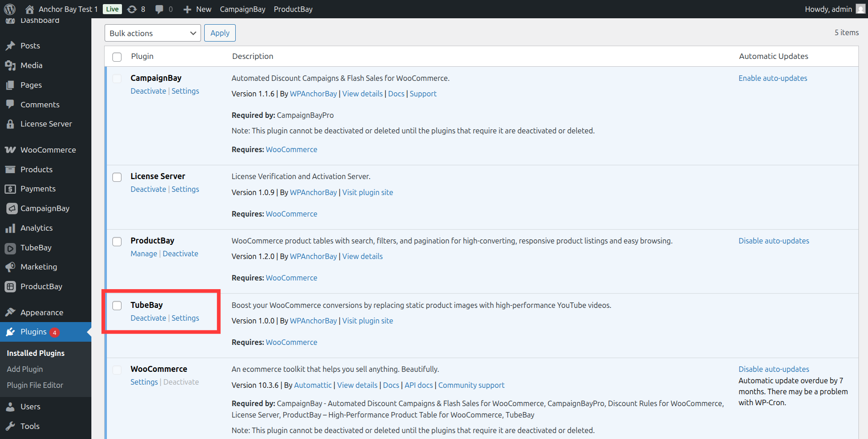Click the Analytics bar chart icon
This screenshot has width=868, height=439.
click(10, 228)
